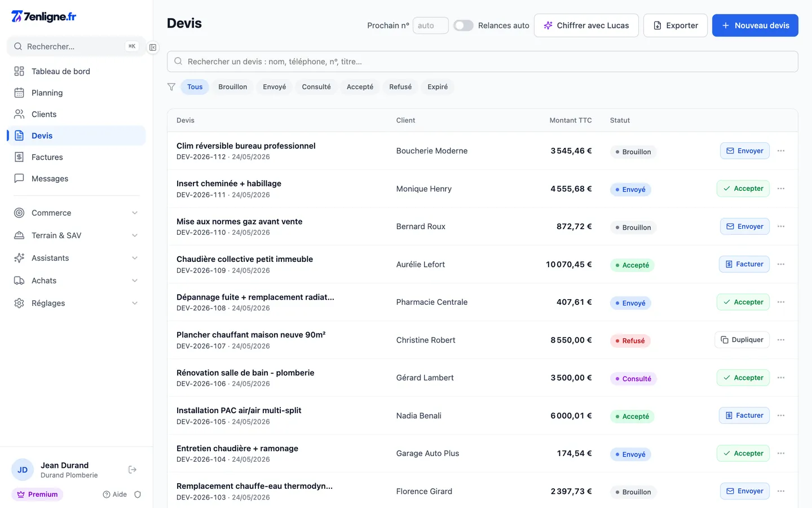
Task: Toggle the Relances auto switch
Action: [x=464, y=25]
